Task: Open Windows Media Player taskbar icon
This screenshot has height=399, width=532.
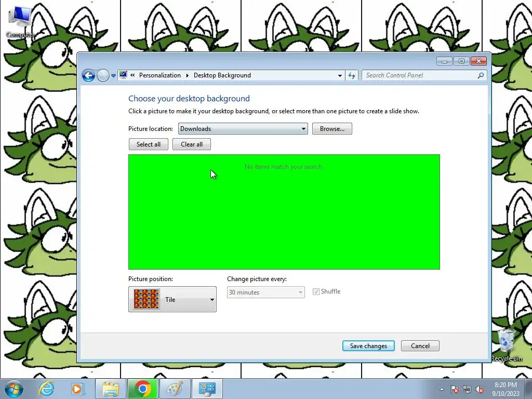Action: pyautogui.click(x=77, y=389)
